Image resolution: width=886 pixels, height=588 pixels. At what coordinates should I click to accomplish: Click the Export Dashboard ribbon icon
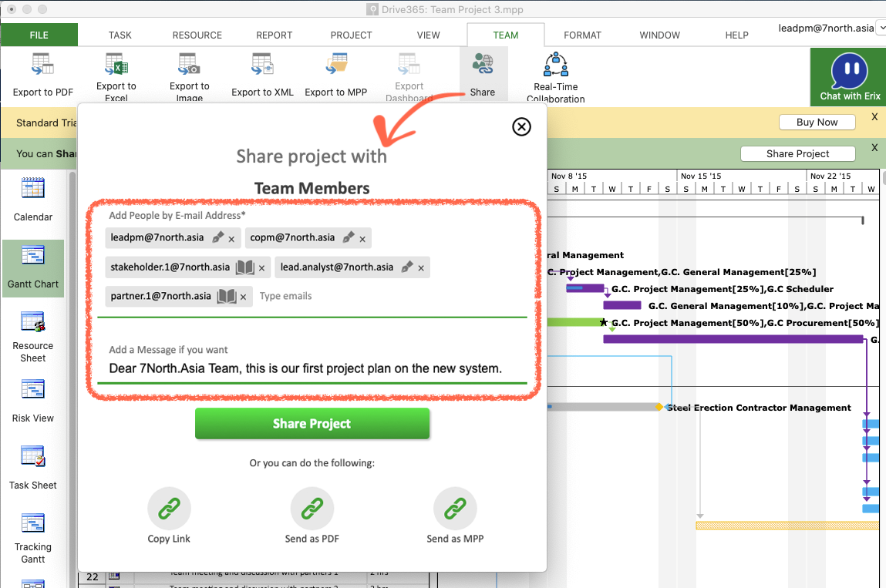point(409,64)
